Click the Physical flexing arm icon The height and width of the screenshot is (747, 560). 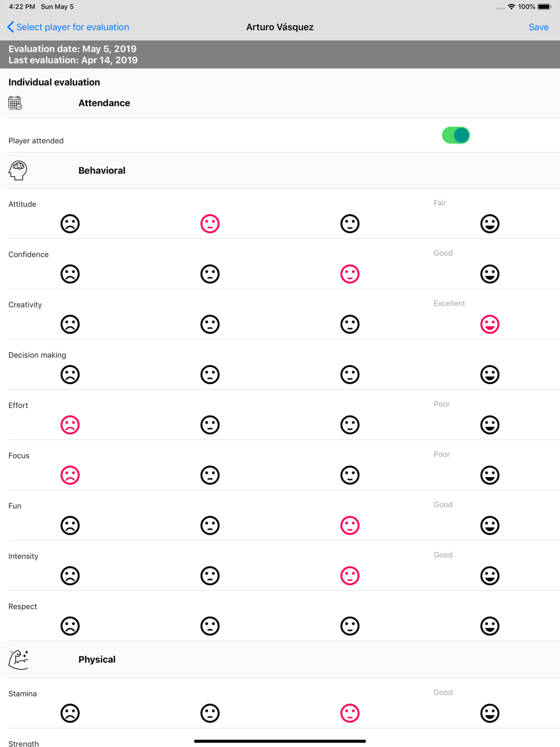(x=18, y=660)
